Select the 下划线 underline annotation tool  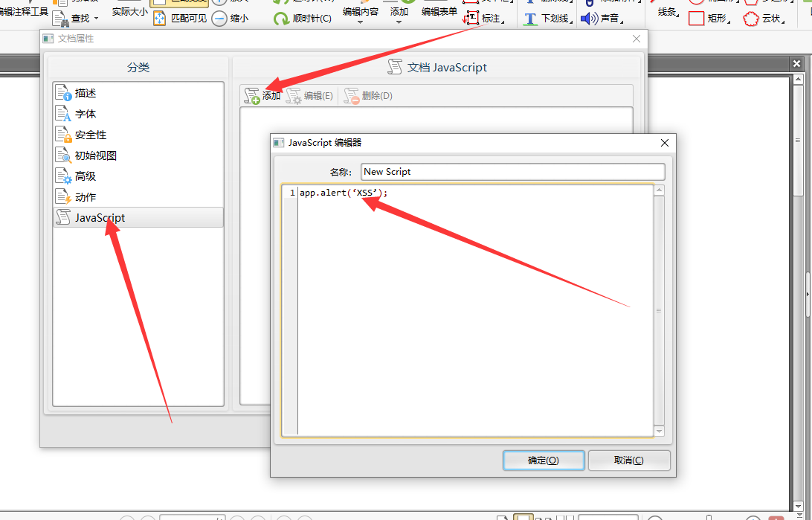click(548, 19)
